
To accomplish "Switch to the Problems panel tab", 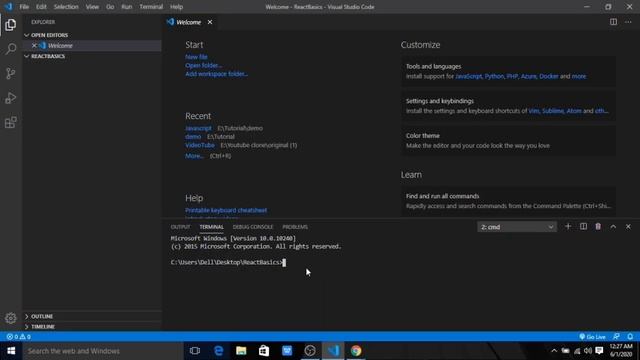I will (295, 227).
